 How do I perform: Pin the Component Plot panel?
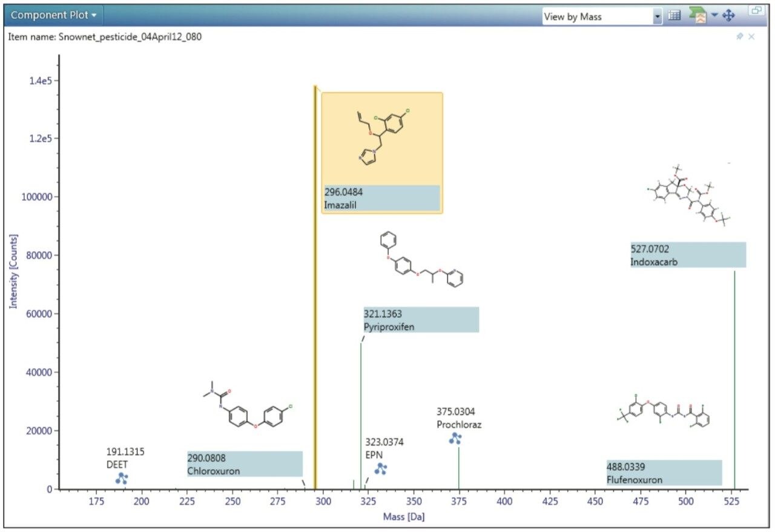740,37
